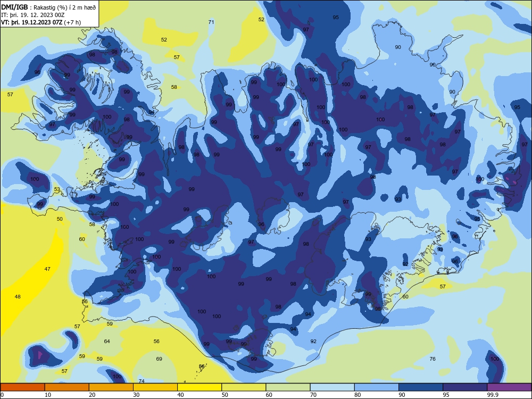Click the humidity value '71' at top of the map
Viewport: 532px width, 399px height.
pos(211,22)
